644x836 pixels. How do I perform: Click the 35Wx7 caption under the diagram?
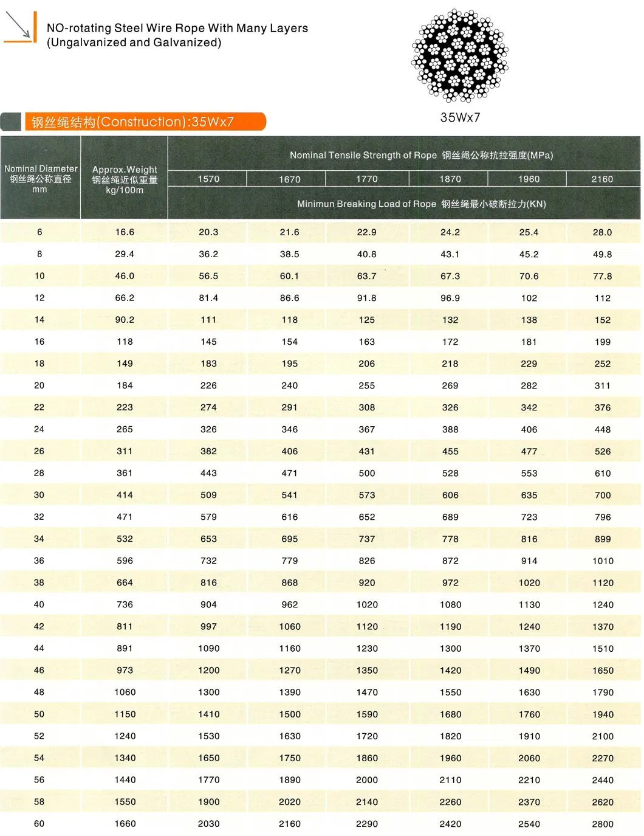pyautogui.click(x=460, y=117)
